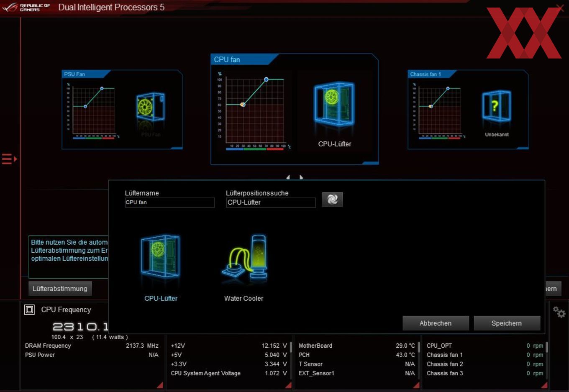Screen dimensions: 569x392
Task: Click the CPU Frequency label
Action: tap(66, 310)
